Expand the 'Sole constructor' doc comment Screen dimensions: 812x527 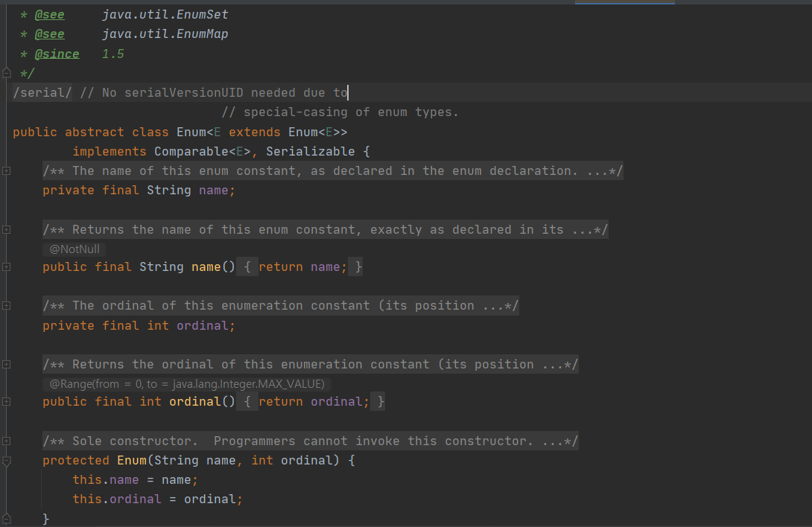point(6,441)
